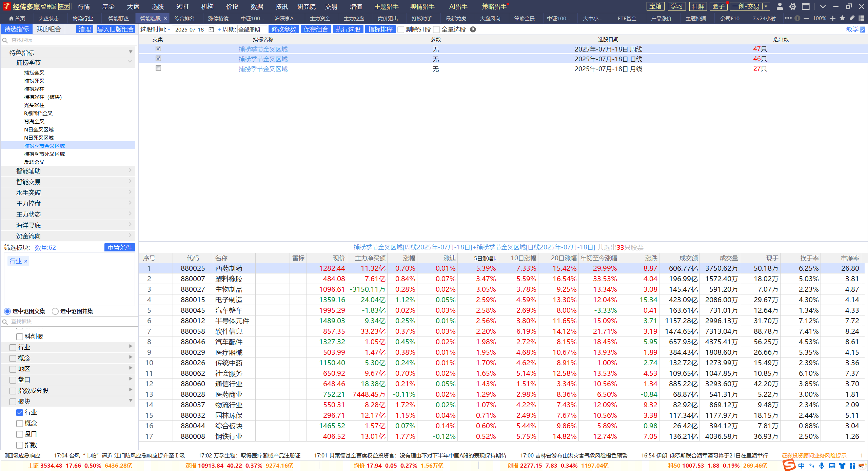Click the 修改参数 button
This screenshot has width=868, height=471.
coord(283,29)
